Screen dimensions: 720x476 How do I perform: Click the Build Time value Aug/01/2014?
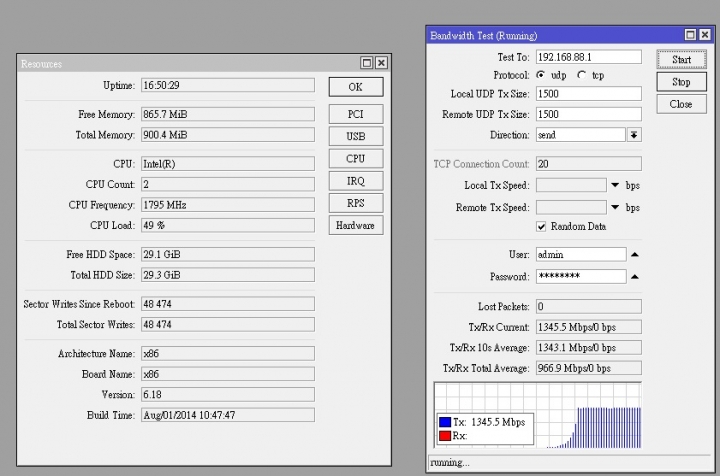pos(228,415)
